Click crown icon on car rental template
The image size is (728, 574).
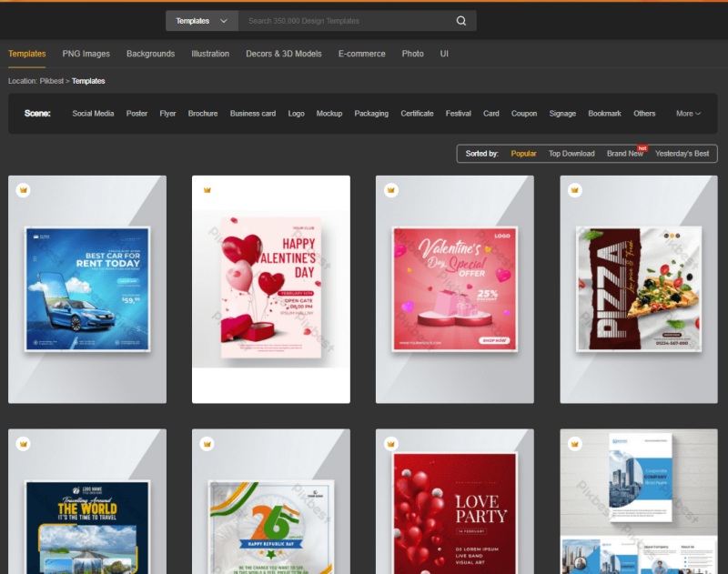24,190
